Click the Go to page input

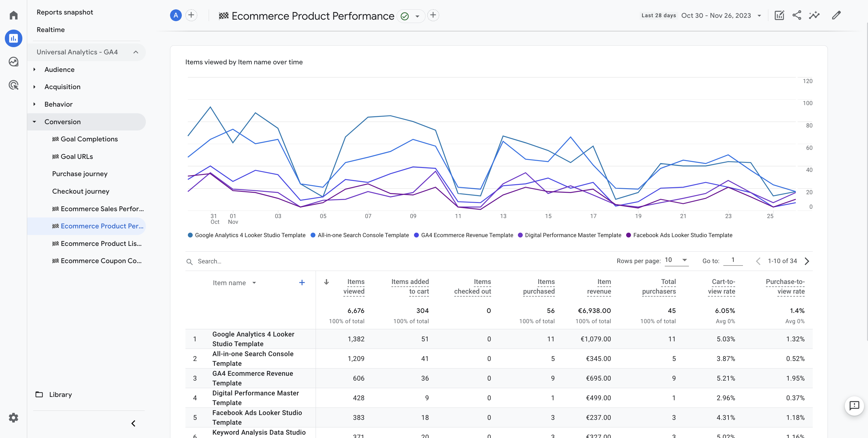[x=733, y=260]
